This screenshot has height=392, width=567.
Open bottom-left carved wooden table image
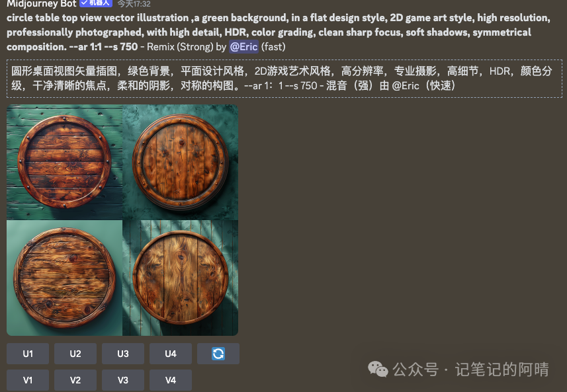[x=64, y=278]
